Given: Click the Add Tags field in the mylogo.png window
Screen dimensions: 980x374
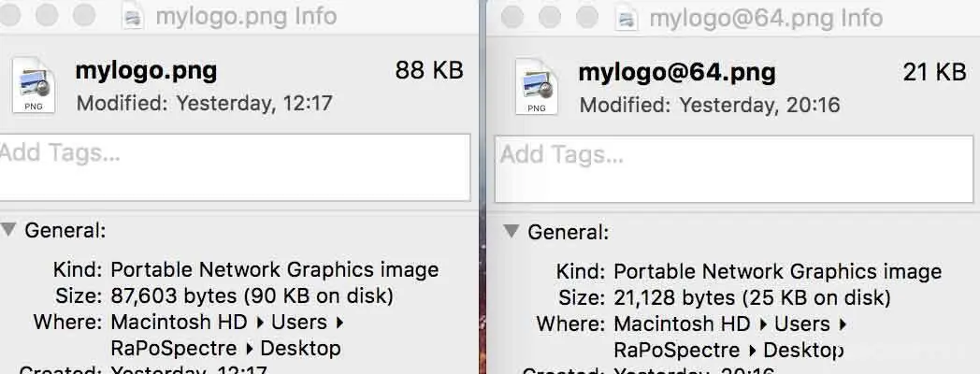Looking at the screenshot, I should pyautogui.click(x=234, y=166).
